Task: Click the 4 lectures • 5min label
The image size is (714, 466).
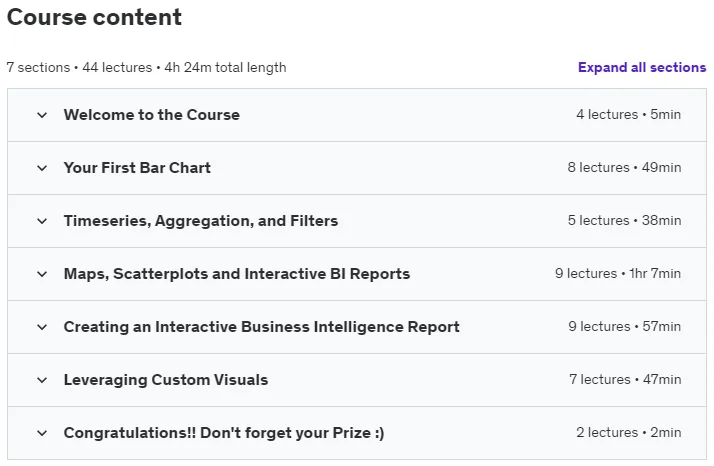Action: click(628, 114)
